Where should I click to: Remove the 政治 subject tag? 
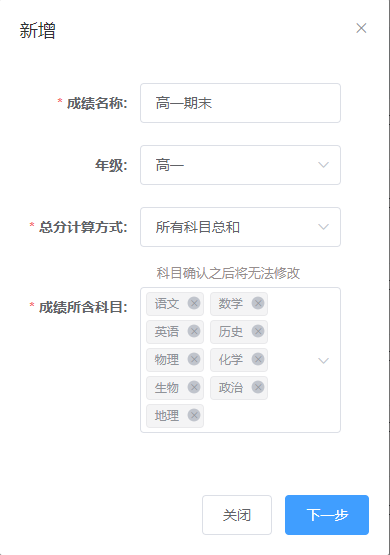pyautogui.click(x=258, y=387)
